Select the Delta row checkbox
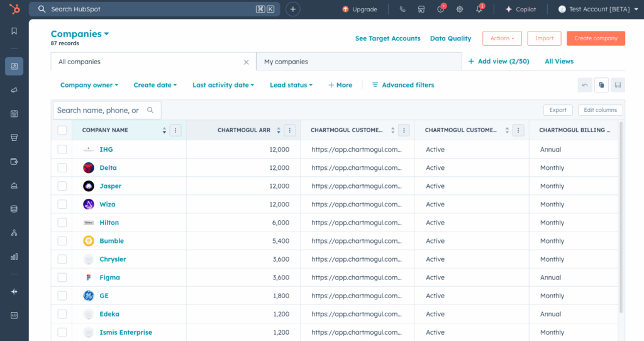Image resolution: width=644 pixels, height=341 pixels. click(x=62, y=167)
